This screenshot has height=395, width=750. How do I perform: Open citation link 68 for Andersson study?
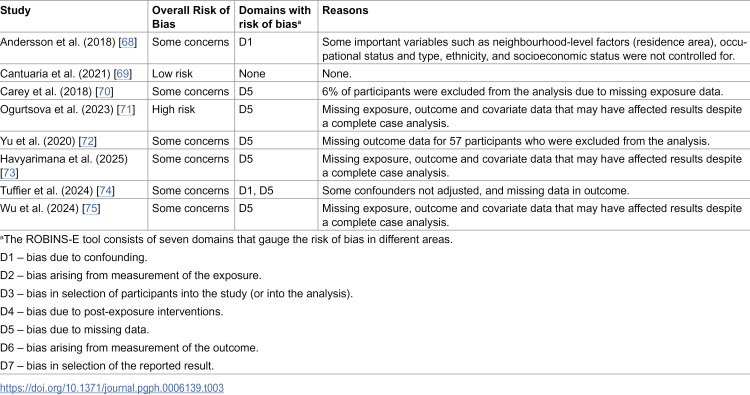[128, 42]
